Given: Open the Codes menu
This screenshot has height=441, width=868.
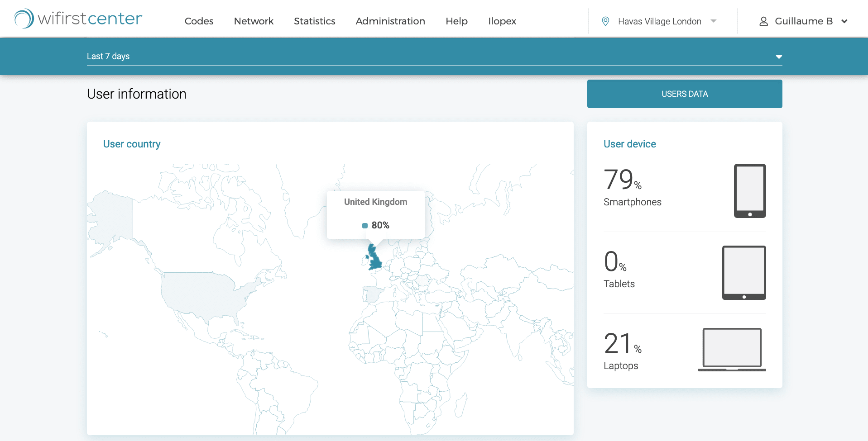Looking at the screenshot, I should [x=199, y=21].
